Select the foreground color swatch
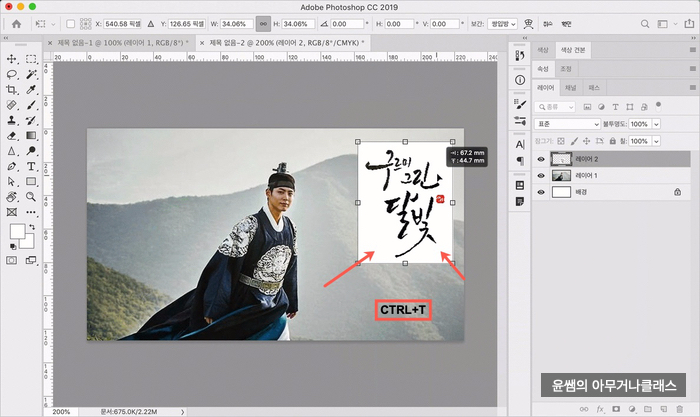 click(17, 231)
